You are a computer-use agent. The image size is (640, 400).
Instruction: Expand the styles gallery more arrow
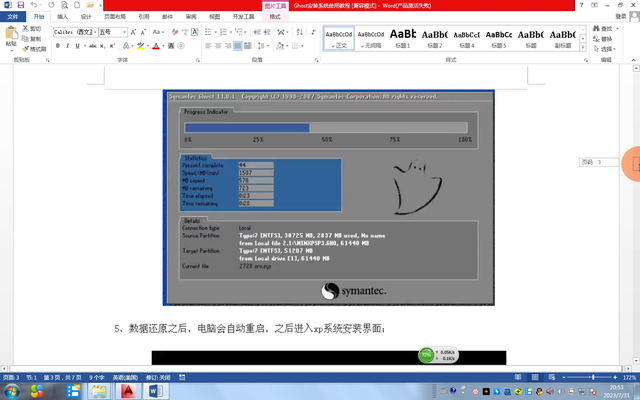coord(583,47)
